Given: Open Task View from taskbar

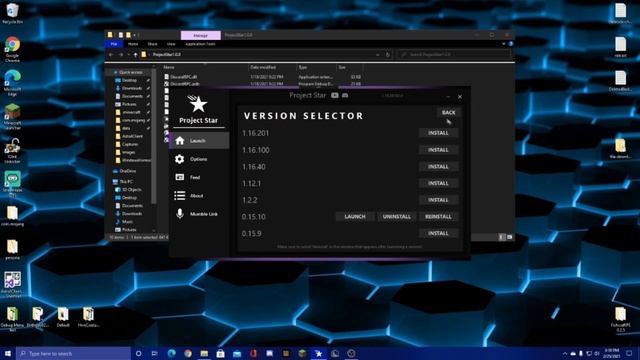Looking at the screenshot, I should (x=154, y=353).
